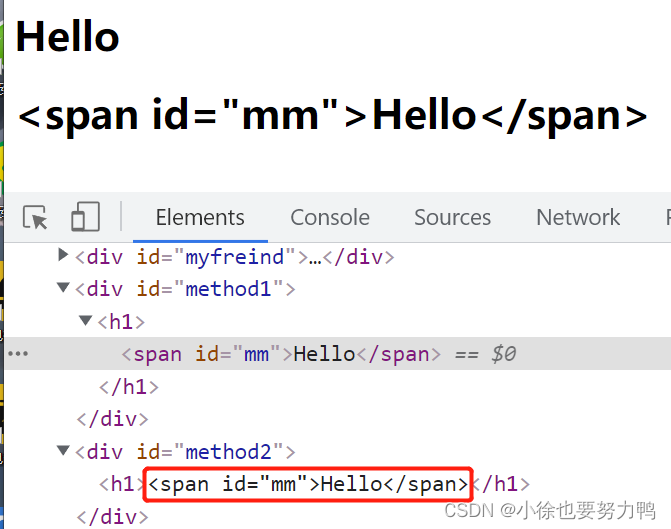Open the three-dot actions on the selected row
This screenshot has width=671, height=529.
click(18, 354)
